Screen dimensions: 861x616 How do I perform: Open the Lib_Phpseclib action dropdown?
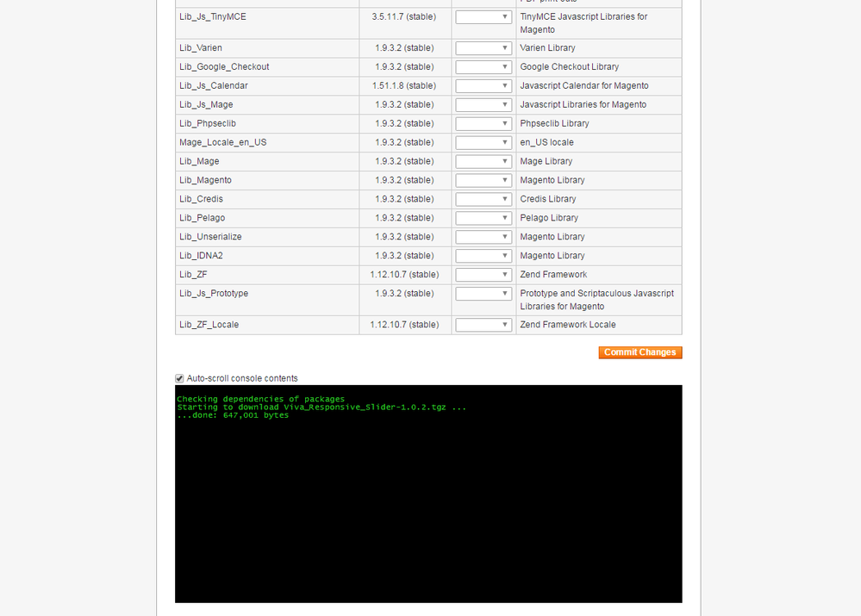pyautogui.click(x=484, y=124)
